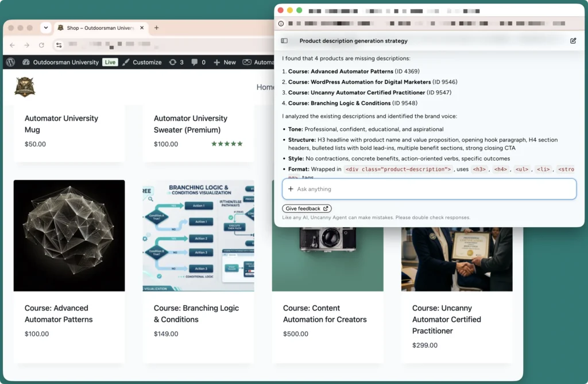Viewport: 588px width, 384px height.
Task: Click the Outdoorsman University site logo
Action: click(x=25, y=87)
